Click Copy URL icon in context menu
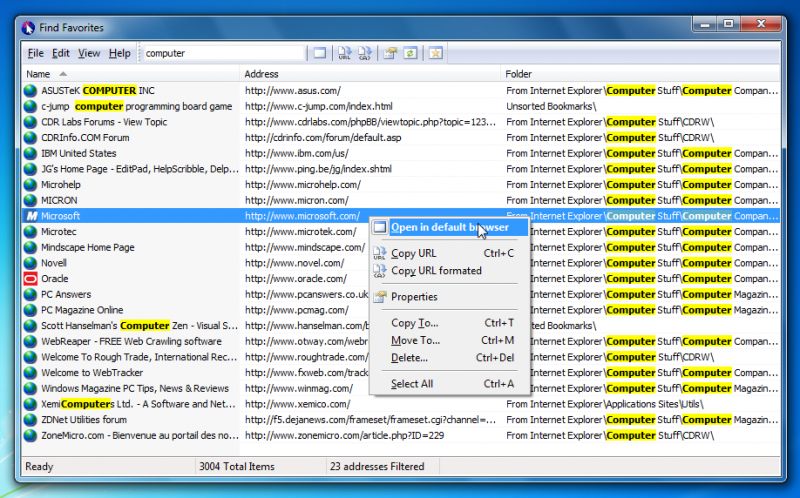 380,253
